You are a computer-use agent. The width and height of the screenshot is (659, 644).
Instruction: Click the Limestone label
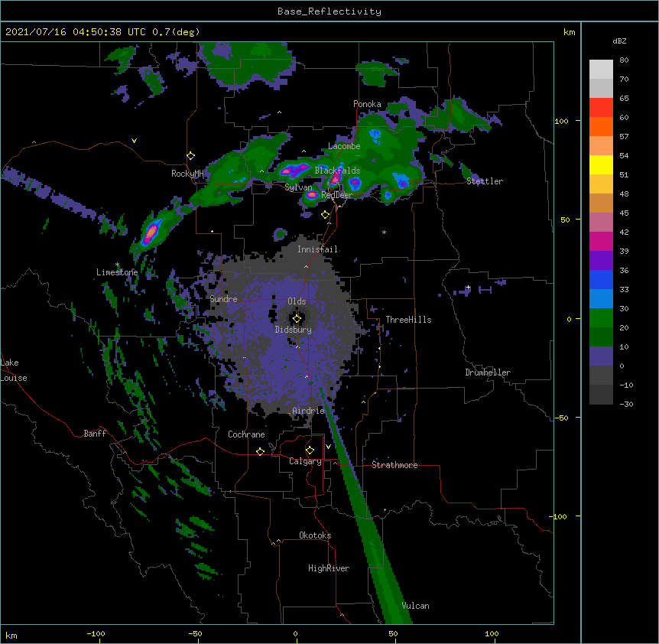point(117,272)
